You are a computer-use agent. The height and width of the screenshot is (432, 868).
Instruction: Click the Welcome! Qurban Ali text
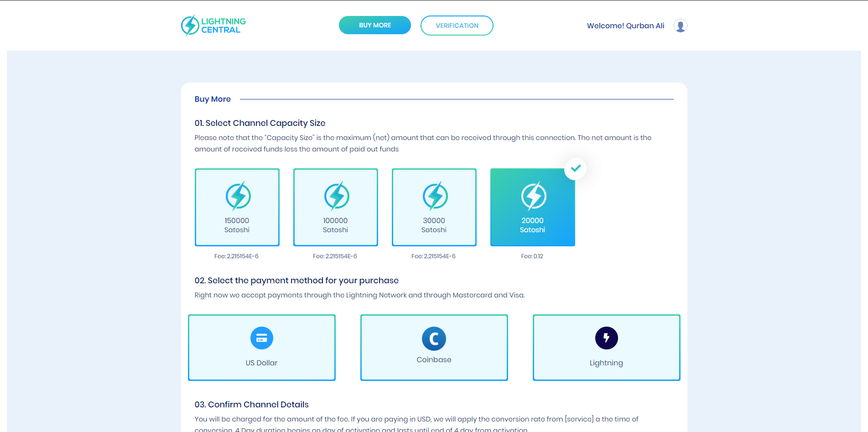point(625,26)
